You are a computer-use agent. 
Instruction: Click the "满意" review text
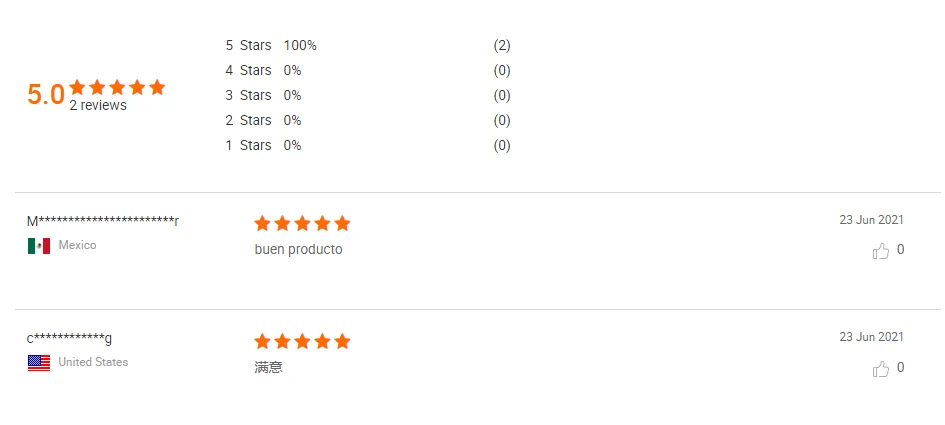click(269, 368)
